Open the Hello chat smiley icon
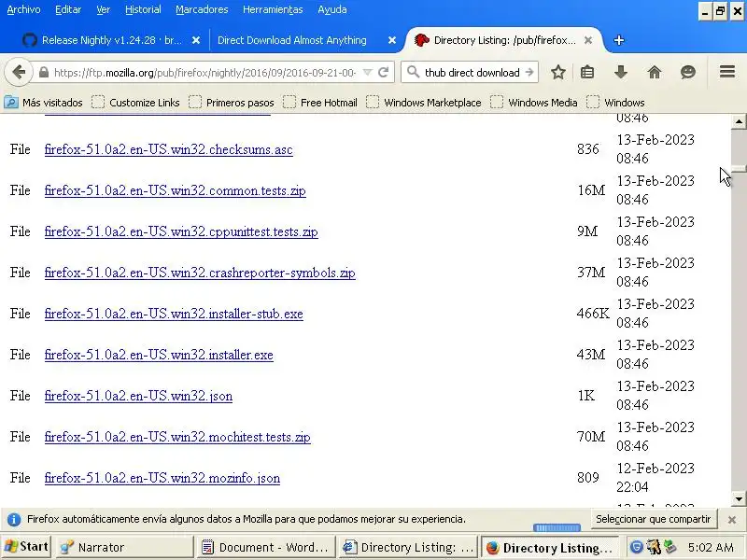This screenshot has height=560, width=747. [x=687, y=73]
